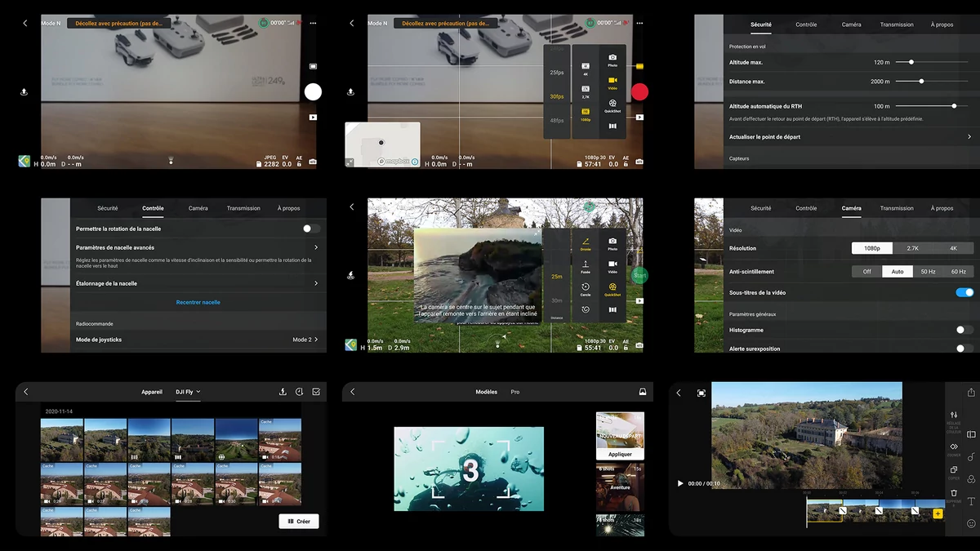The image size is (980, 551).
Task: Expand Paramètres de nacelle avancés
Action: (197, 247)
